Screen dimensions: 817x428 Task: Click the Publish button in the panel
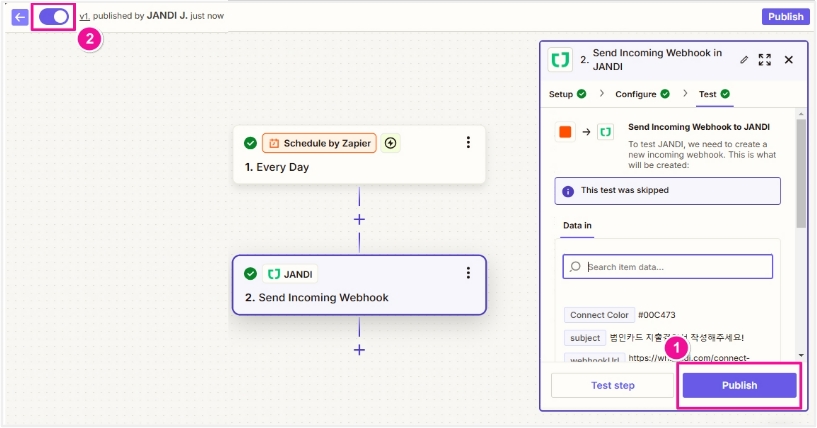(739, 386)
